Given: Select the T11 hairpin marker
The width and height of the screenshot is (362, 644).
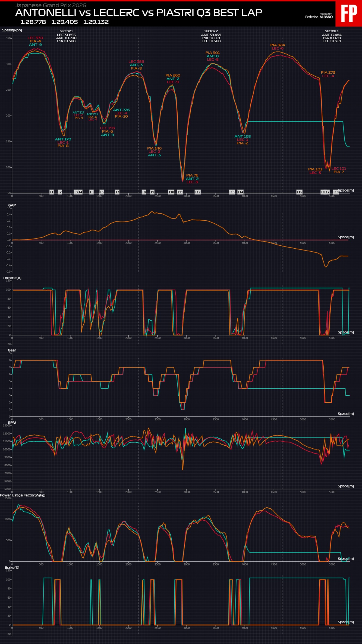Looking at the screenshot, I should coord(180,192).
